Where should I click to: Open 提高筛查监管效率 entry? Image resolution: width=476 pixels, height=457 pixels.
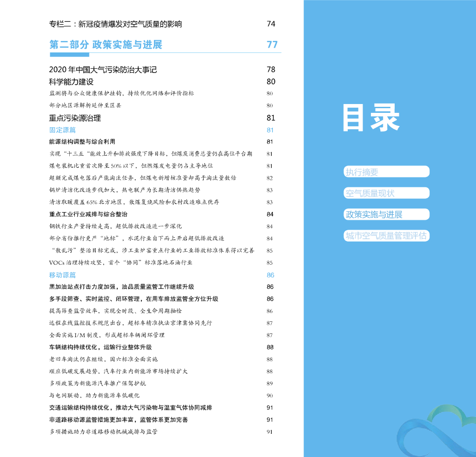coord(116,311)
